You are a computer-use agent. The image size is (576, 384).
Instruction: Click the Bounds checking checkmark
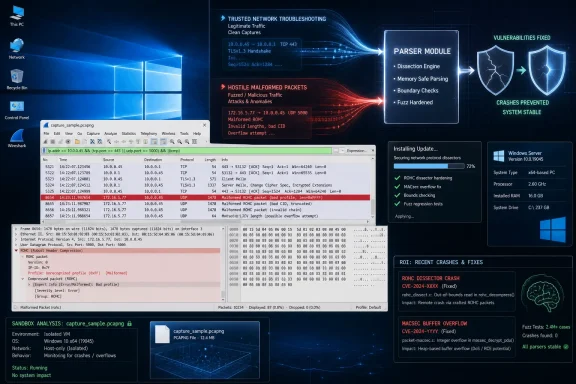coord(397,195)
